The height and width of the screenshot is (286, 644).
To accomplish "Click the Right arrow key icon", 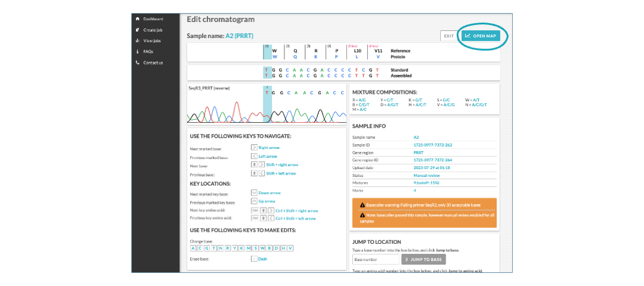I will (254, 147).
